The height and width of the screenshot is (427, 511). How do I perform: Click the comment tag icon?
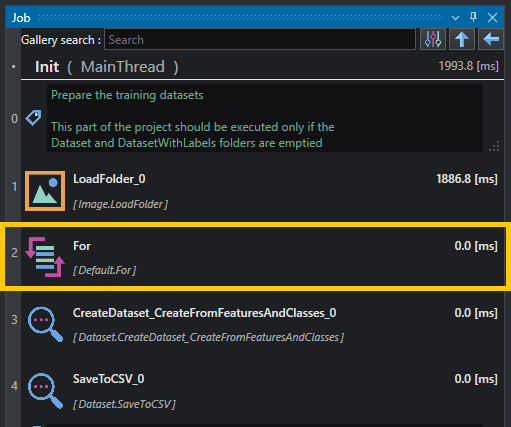pyautogui.click(x=33, y=118)
